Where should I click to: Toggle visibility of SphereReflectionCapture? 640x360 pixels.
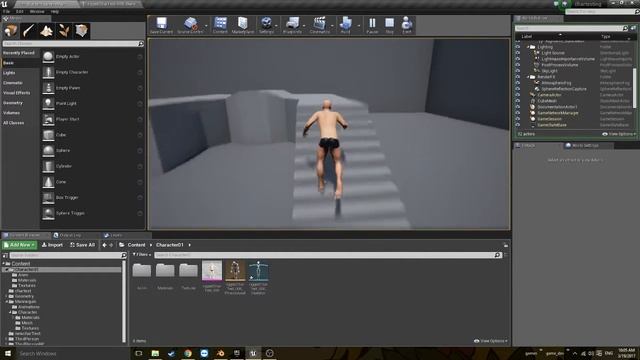click(x=518, y=89)
